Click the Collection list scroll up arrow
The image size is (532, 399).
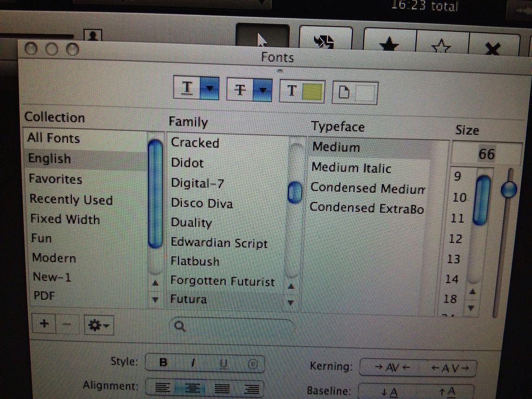(155, 283)
